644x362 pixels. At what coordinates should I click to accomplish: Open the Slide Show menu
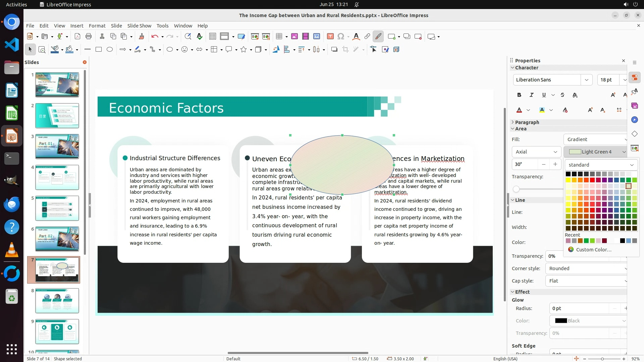139,26
